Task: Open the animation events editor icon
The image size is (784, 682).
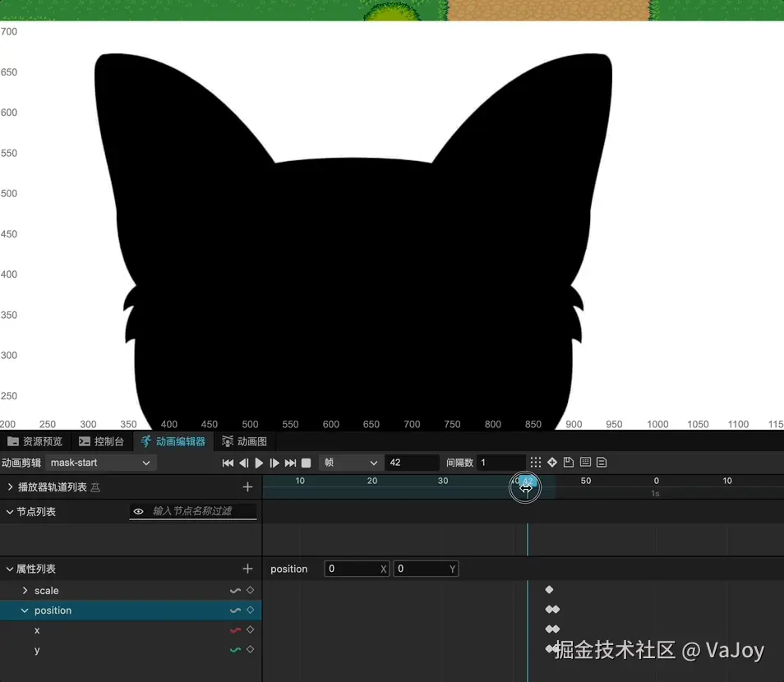Action: tap(584, 462)
